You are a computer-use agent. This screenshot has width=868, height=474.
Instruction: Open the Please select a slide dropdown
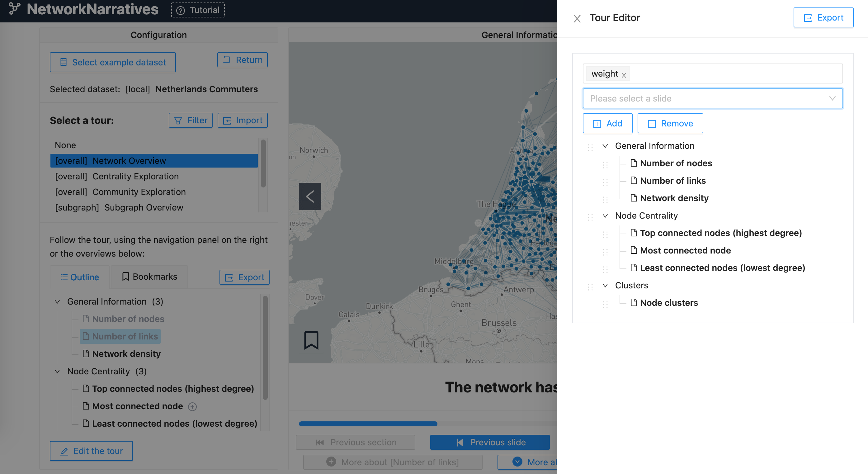712,98
